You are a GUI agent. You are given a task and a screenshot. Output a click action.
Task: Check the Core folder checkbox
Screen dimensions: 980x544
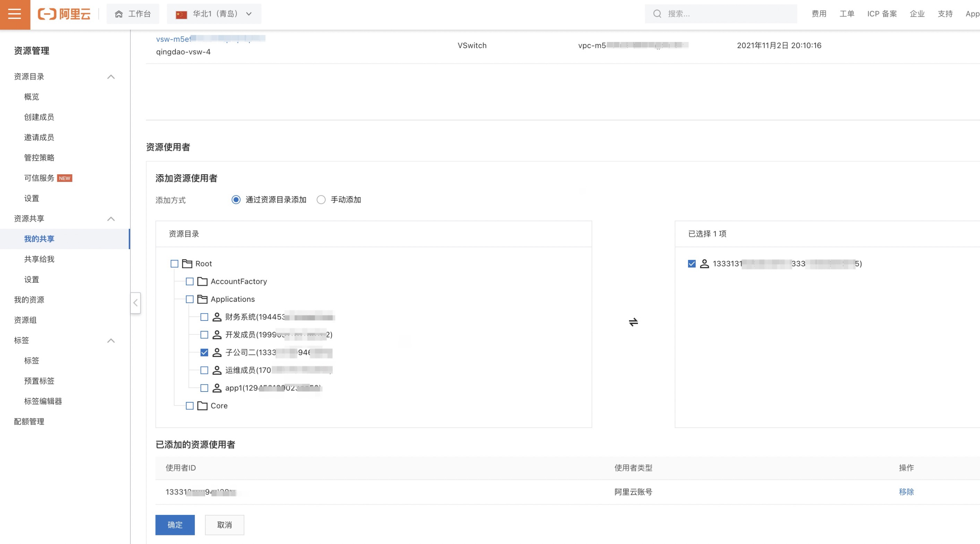189,406
